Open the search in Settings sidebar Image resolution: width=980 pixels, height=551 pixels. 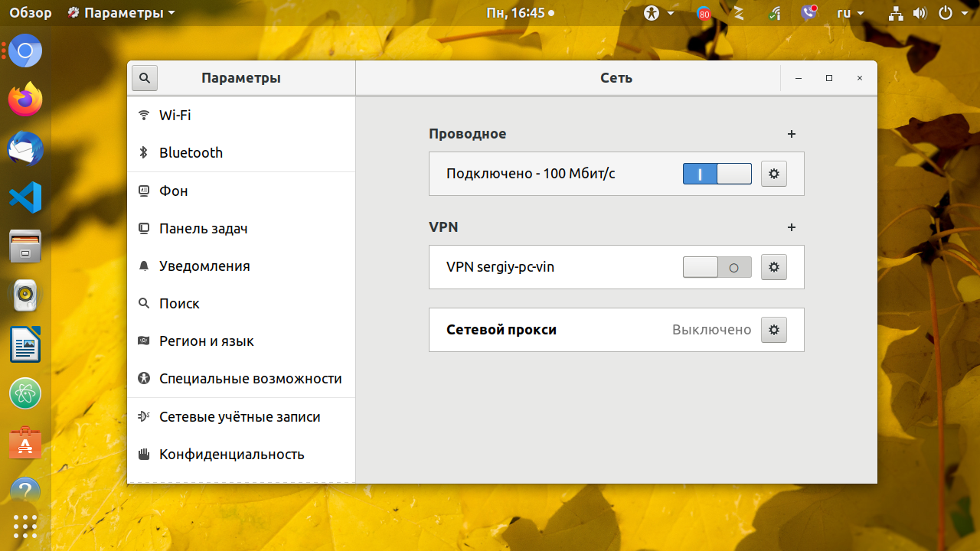[x=145, y=78]
